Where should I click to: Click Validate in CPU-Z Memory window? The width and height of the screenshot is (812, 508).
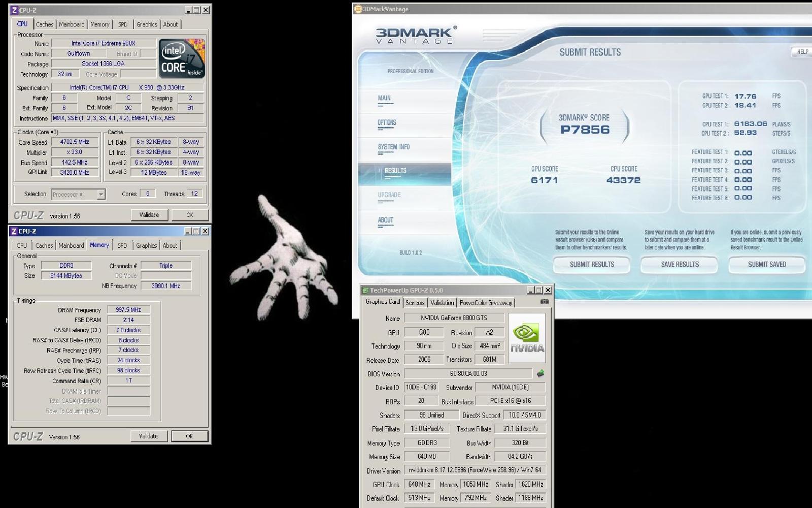click(149, 436)
